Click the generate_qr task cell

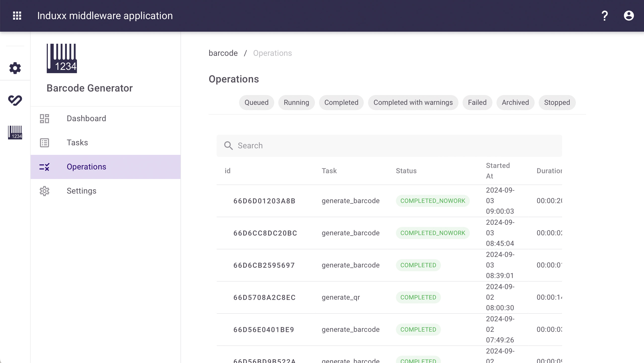341,297
